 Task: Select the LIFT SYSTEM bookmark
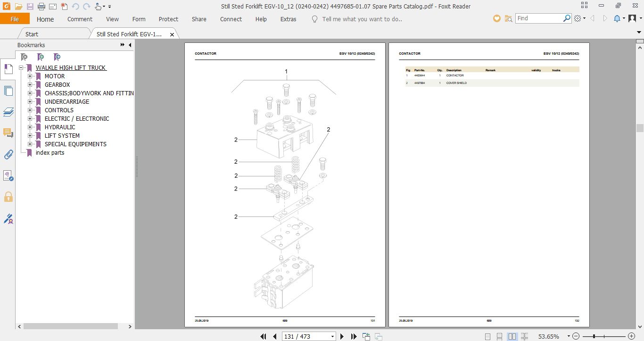(62, 136)
